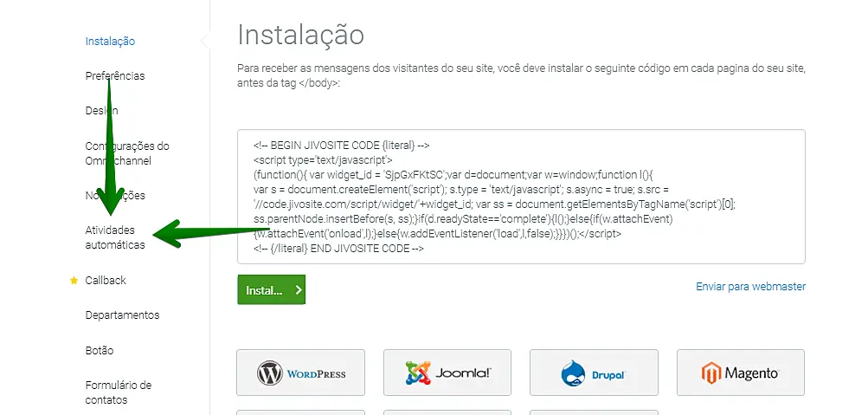Choose the Magento platform tile
The height and width of the screenshot is (415, 868).
click(741, 373)
